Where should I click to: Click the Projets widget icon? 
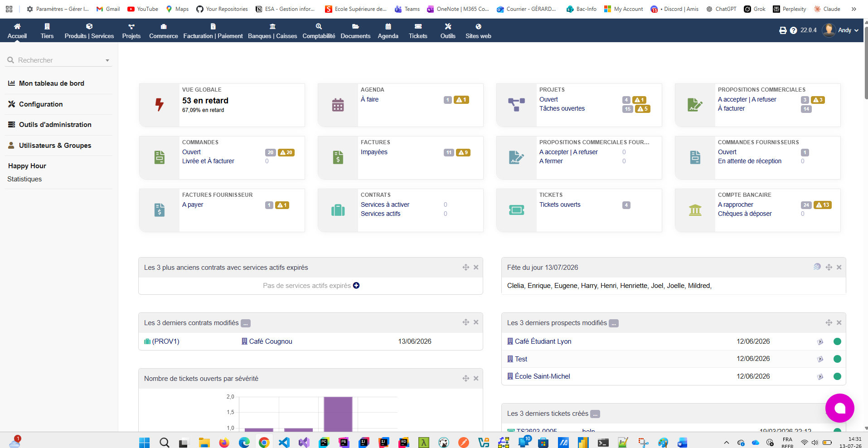pos(516,105)
